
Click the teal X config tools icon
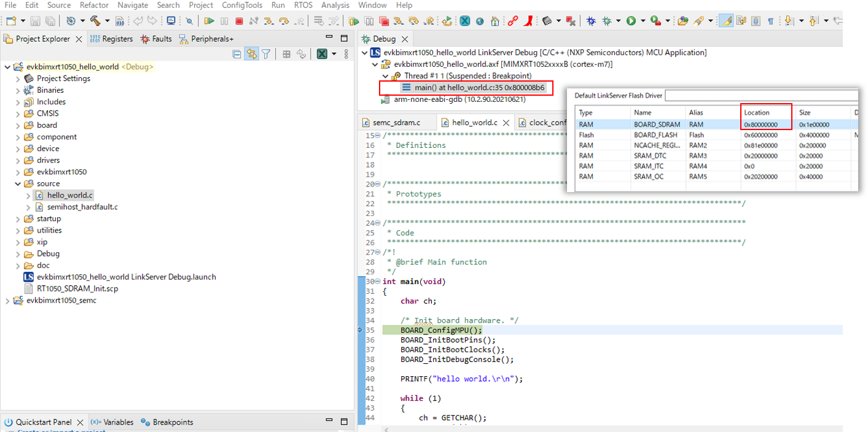click(465, 21)
